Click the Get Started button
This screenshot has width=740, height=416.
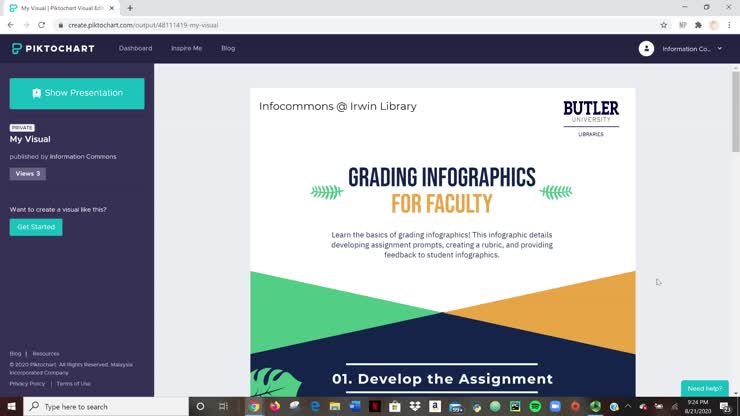click(x=36, y=227)
